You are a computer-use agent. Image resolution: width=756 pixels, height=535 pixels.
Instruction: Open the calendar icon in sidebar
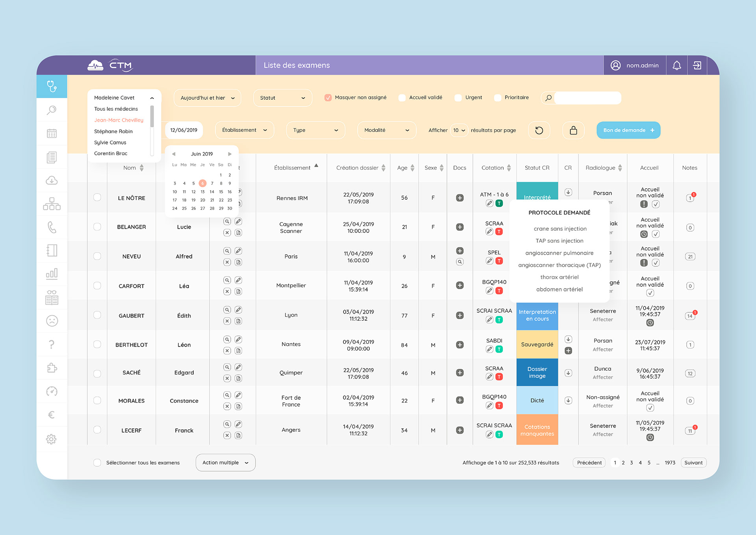pyautogui.click(x=52, y=133)
